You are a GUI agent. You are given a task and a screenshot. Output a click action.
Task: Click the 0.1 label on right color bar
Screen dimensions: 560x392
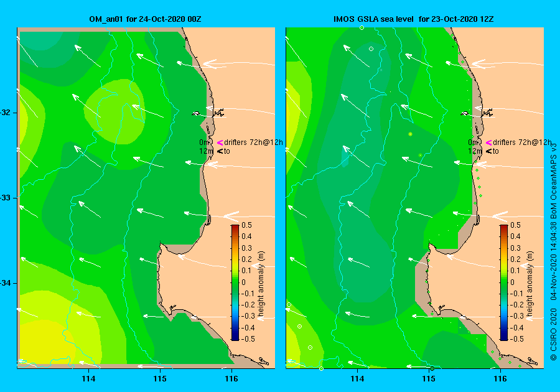(x=515, y=271)
